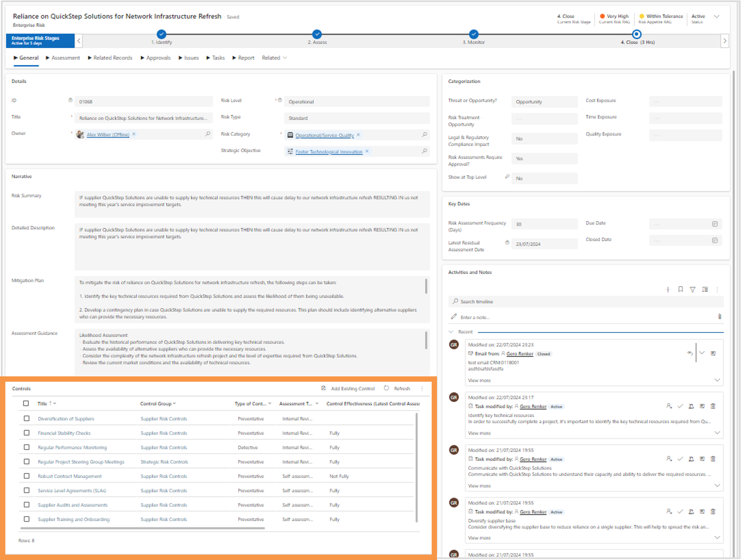The width and height of the screenshot is (741, 560).
Task: Select the 2. Assess stage marker
Action: (x=317, y=34)
